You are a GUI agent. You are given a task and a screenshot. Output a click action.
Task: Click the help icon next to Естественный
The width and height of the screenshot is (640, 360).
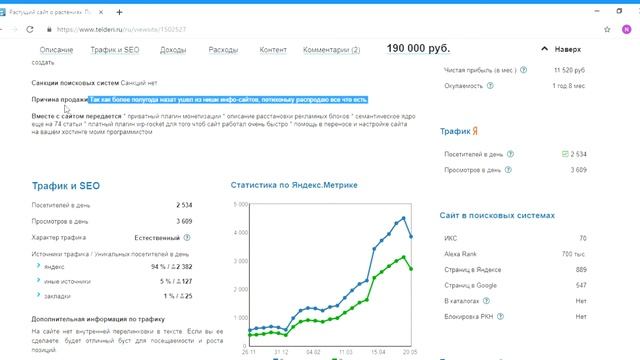tap(187, 238)
